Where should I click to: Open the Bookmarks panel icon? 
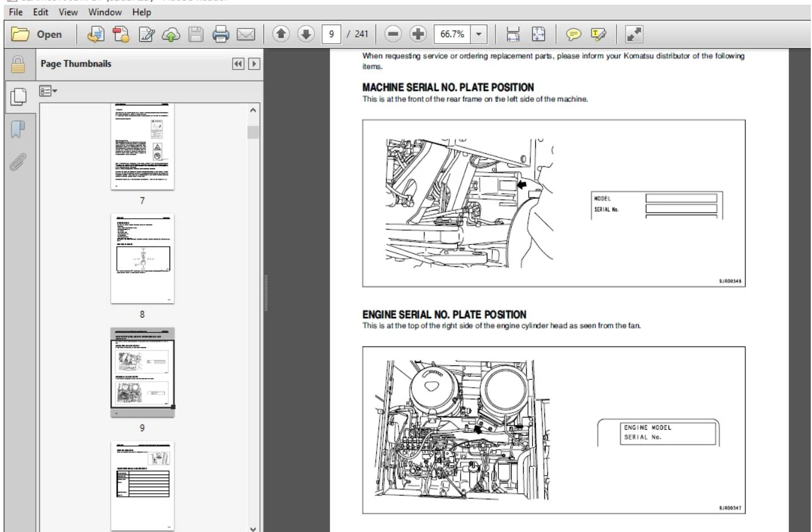[19, 128]
